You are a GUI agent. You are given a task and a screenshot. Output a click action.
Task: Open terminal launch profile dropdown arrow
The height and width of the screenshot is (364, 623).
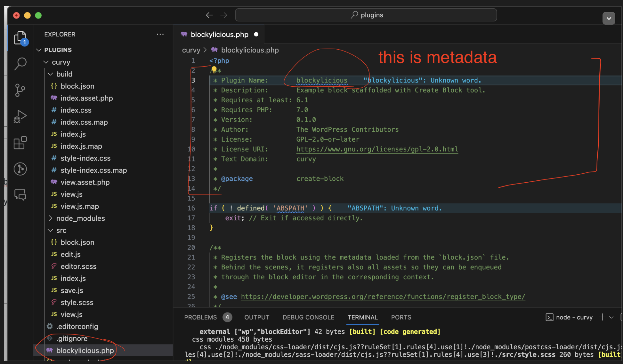click(x=611, y=317)
